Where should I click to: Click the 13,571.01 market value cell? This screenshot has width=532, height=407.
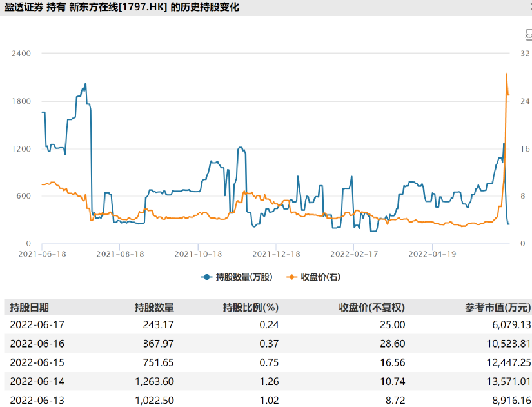tap(509, 382)
